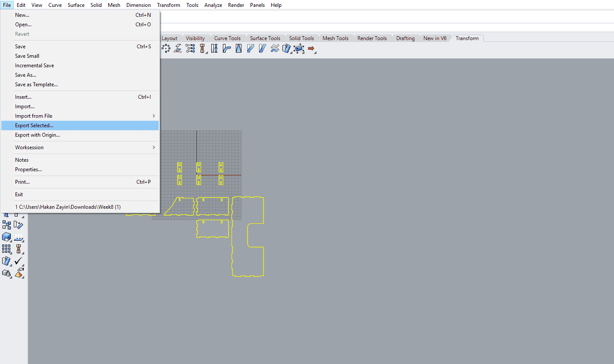Choose Insert... from the File menu
Image resolution: width=614 pixels, height=364 pixels.
click(80, 97)
